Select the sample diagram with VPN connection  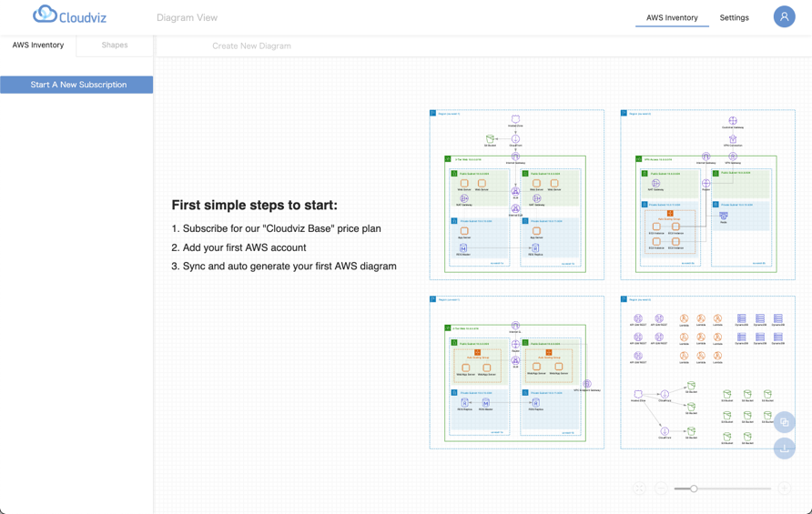707,195
